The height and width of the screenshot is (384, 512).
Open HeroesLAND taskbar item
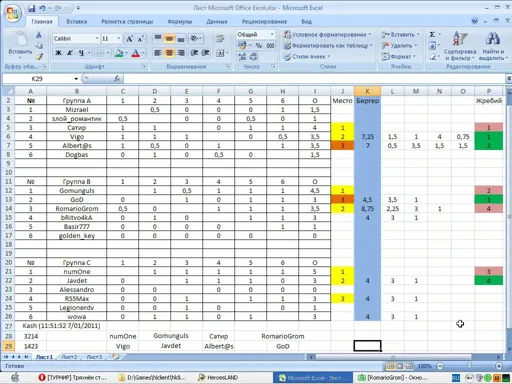point(218,378)
